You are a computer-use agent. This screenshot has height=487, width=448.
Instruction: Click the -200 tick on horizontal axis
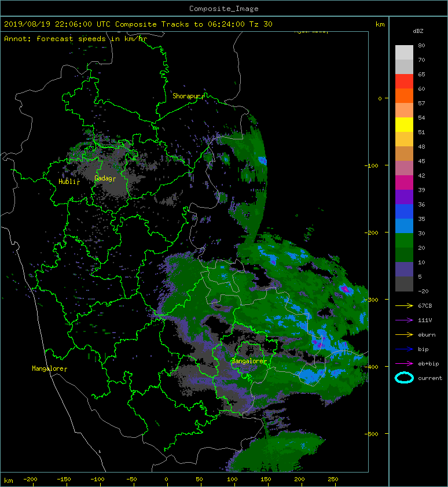pyautogui.click(x=30, y=479)
